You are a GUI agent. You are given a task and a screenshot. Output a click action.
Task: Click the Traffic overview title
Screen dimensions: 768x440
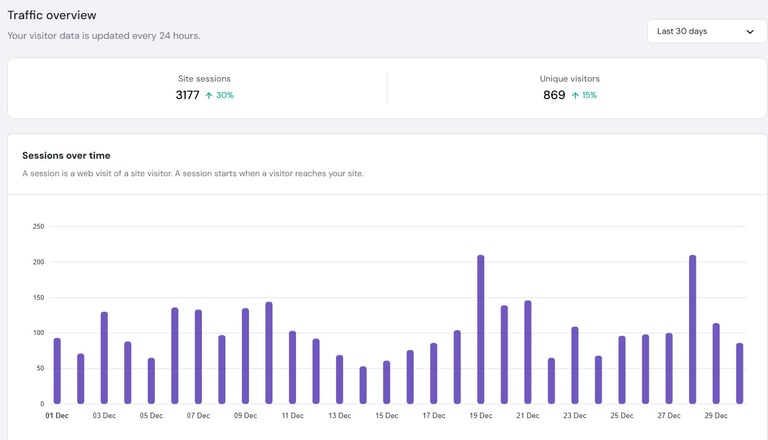(52, 15)
